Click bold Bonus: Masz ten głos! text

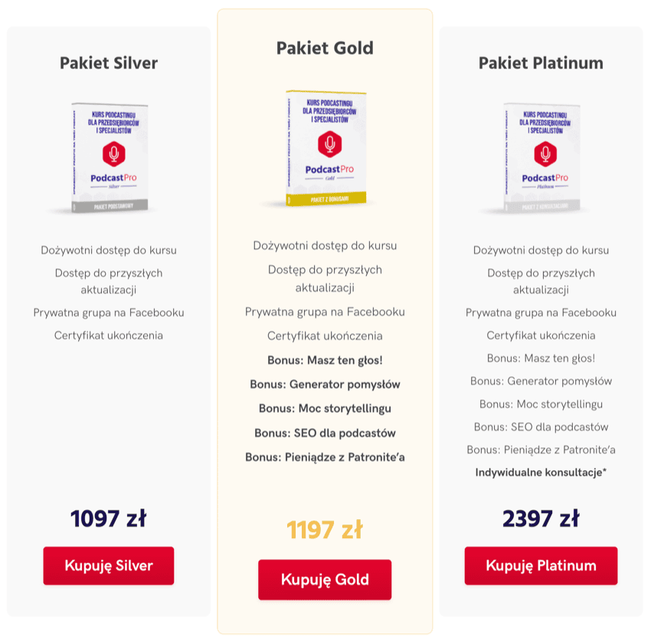tap(325, 360)
